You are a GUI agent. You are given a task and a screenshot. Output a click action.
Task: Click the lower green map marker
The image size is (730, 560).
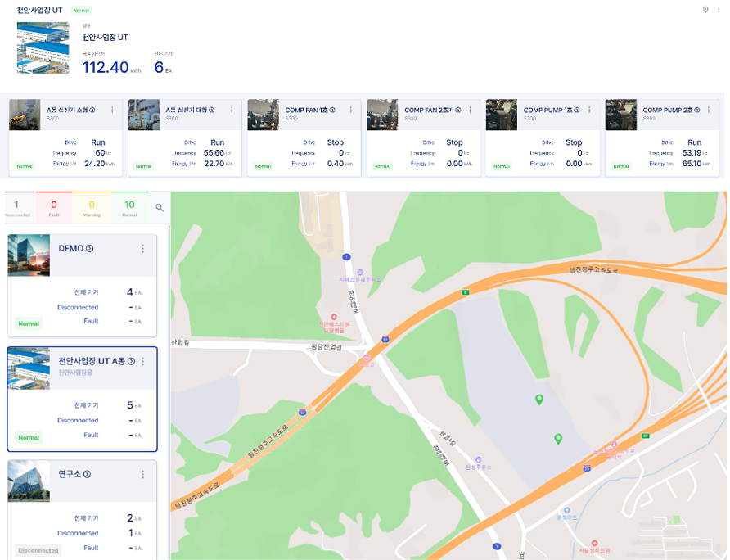click(558, 438)
